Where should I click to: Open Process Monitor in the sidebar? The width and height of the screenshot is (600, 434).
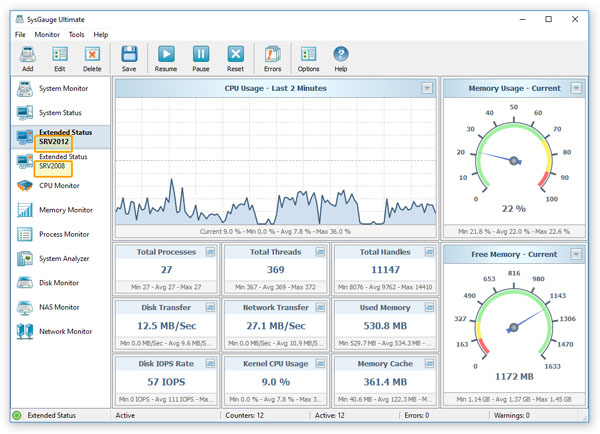[60, 234]
